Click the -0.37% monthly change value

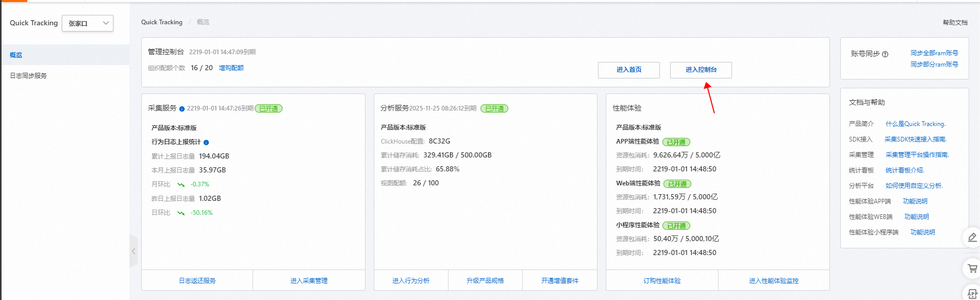[x=200, y=184]
